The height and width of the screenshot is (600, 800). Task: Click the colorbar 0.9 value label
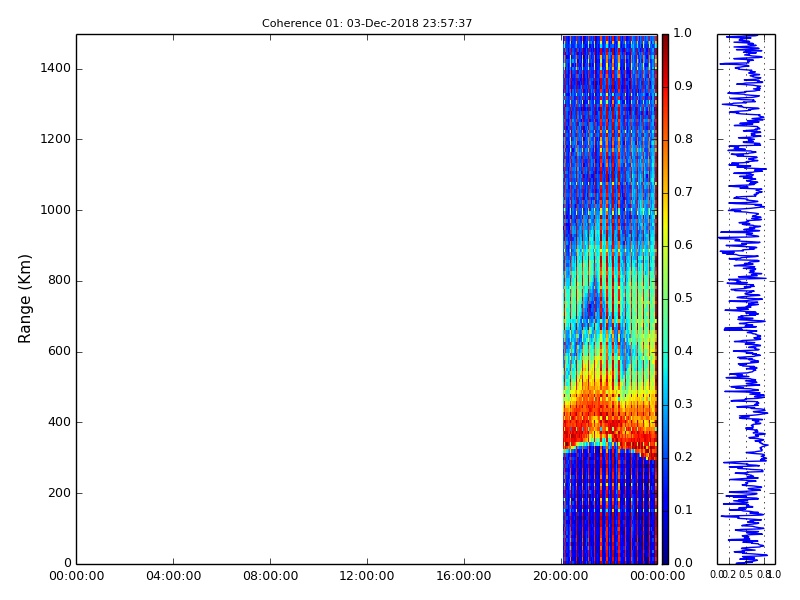point(683,86)
